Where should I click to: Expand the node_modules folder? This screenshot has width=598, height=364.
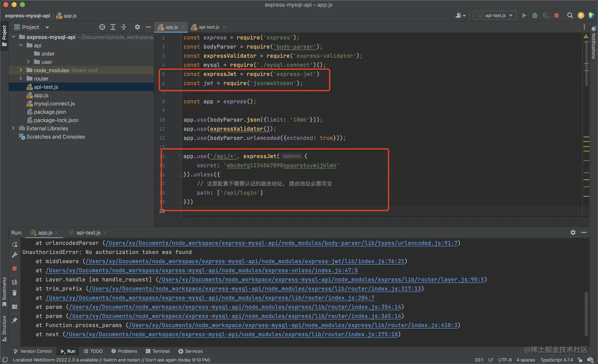[21, 70]
